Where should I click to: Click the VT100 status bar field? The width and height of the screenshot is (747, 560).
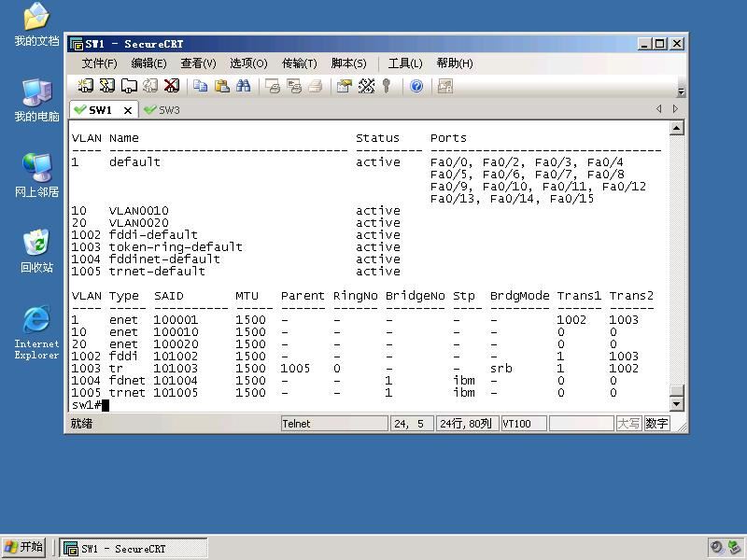pyautogui.click(x=524, y=424)
